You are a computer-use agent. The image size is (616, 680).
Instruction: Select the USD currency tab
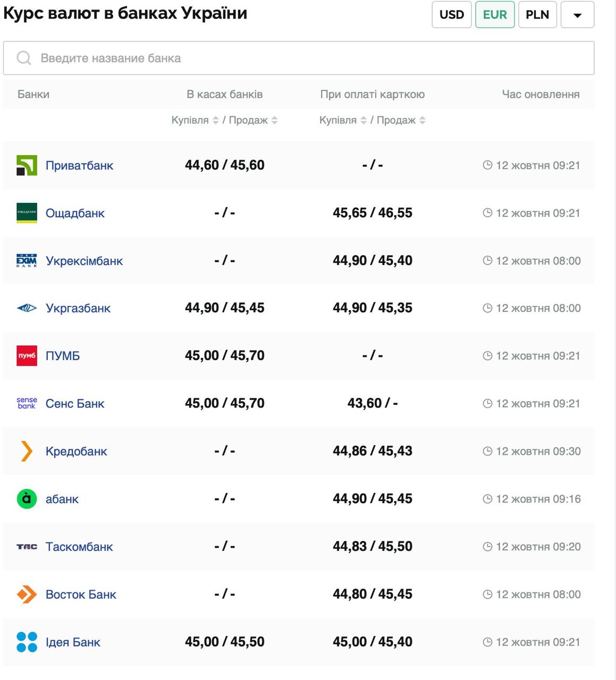[x=451, y=14]
